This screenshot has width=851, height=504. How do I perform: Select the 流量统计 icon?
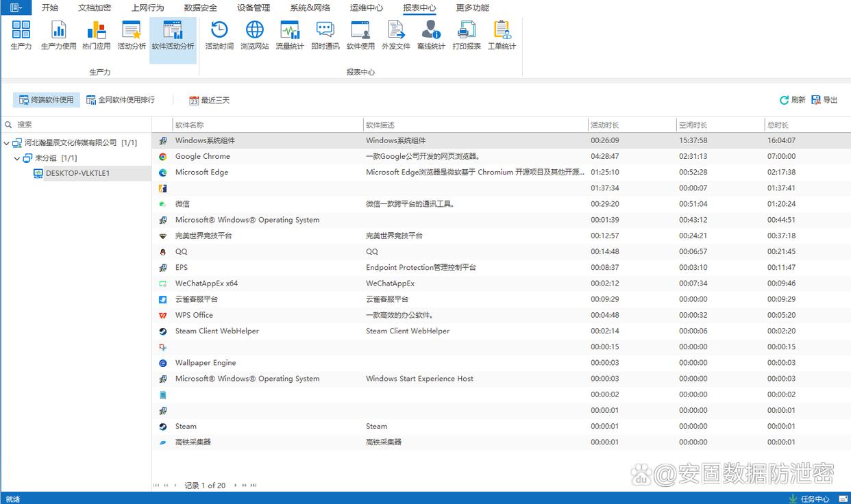point(290,35)
